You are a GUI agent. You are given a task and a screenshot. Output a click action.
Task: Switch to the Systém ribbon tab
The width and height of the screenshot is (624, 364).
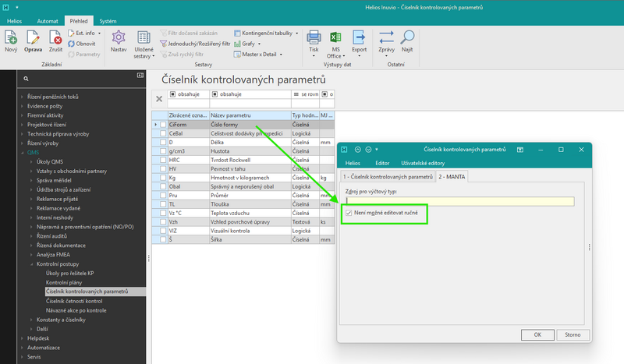tap(108, 21)
